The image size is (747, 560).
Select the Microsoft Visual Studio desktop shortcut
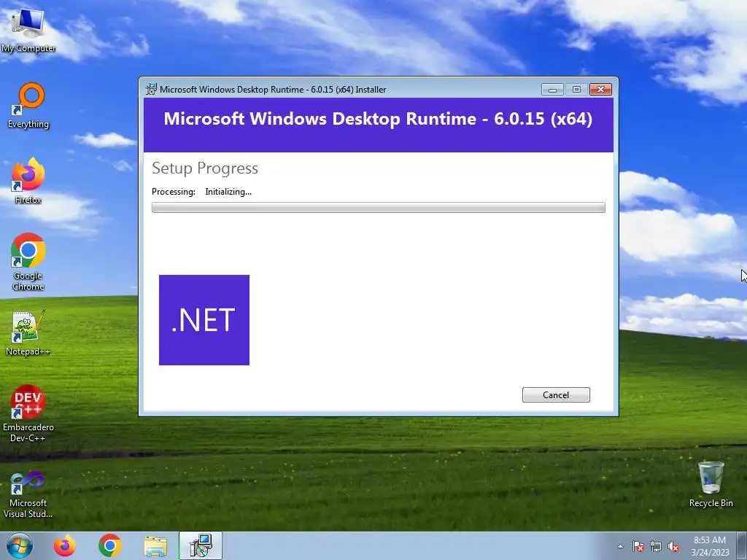click(x=28, y=494)
